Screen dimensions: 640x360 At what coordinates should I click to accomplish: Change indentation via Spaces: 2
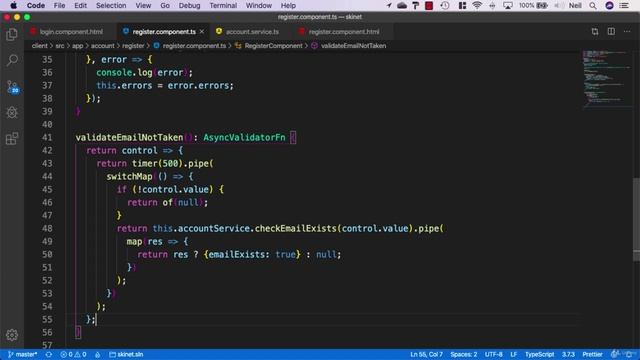pyautogui.click(x=464, y=354)
